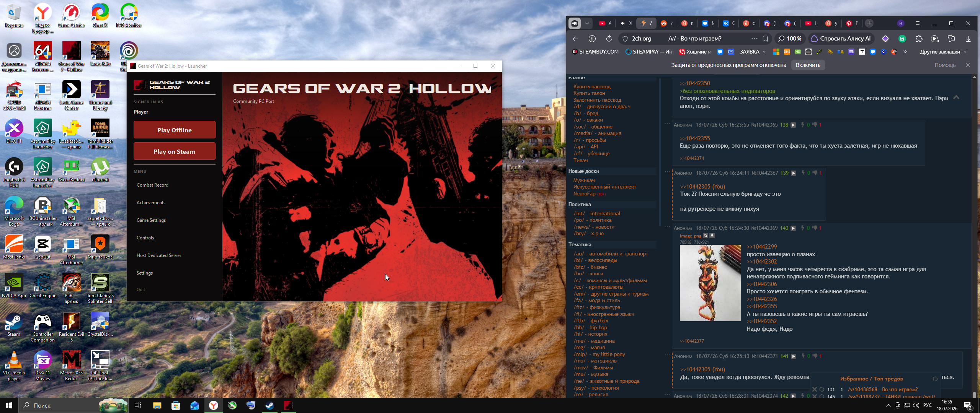Open the STEAMPAY bookmark
This screenshot has width=980, height=413.
click(649, 52)
